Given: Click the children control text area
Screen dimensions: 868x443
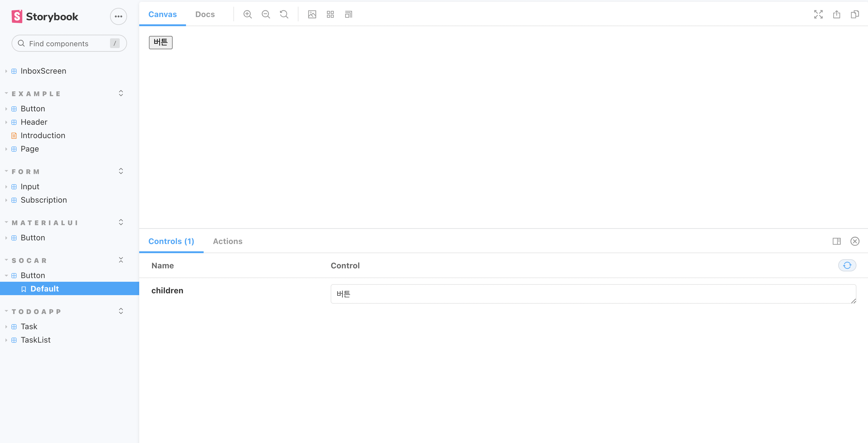Looking at the screenshot, I should (593, 294).
